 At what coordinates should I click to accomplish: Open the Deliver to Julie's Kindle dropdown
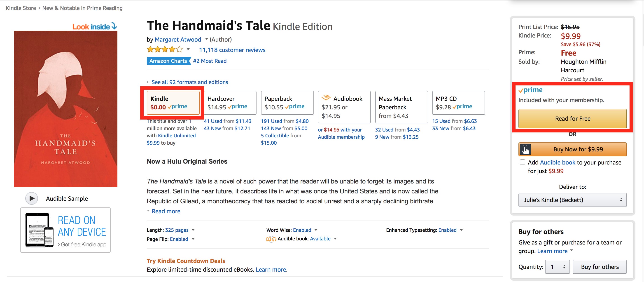(572, 200)
